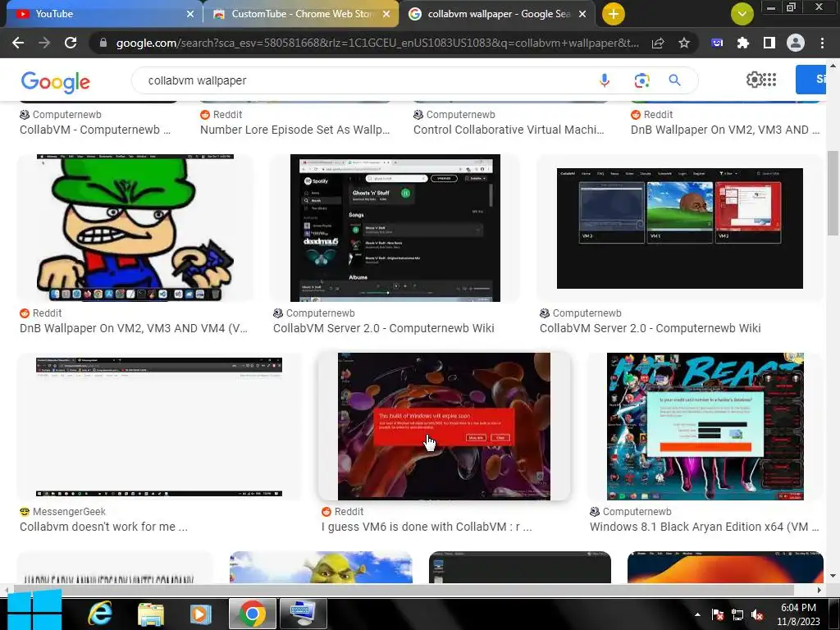Open the on-screen keyboard taskbar app
Image resolution: width=840 pixels, height=630 pixels.
tap(304, 614)
